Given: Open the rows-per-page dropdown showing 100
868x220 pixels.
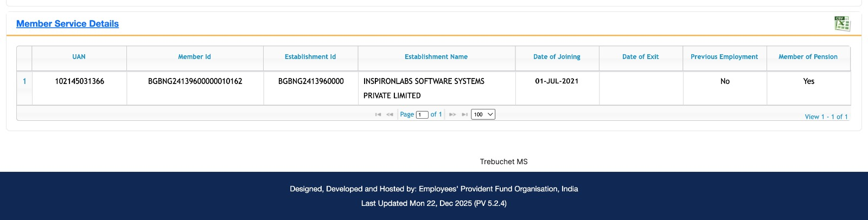Looking at the screenshot, I should tap(483, 114).
